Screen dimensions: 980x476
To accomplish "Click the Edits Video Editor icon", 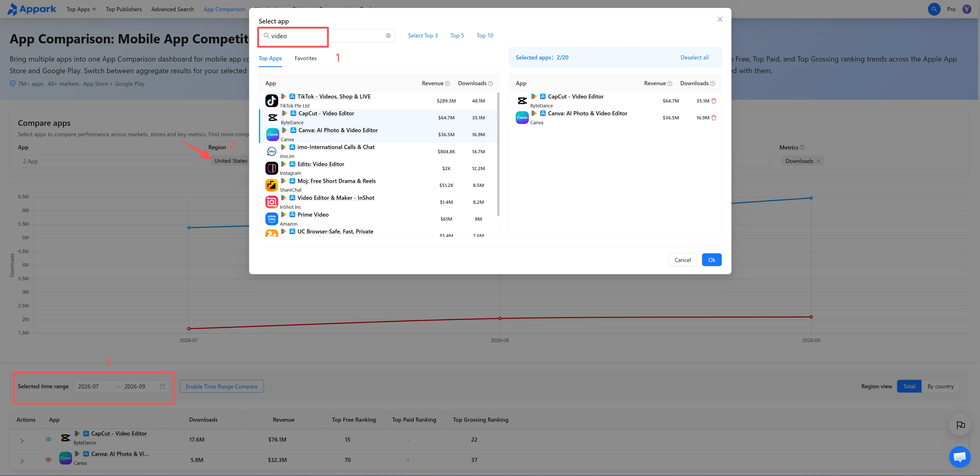I will (272, 168).
